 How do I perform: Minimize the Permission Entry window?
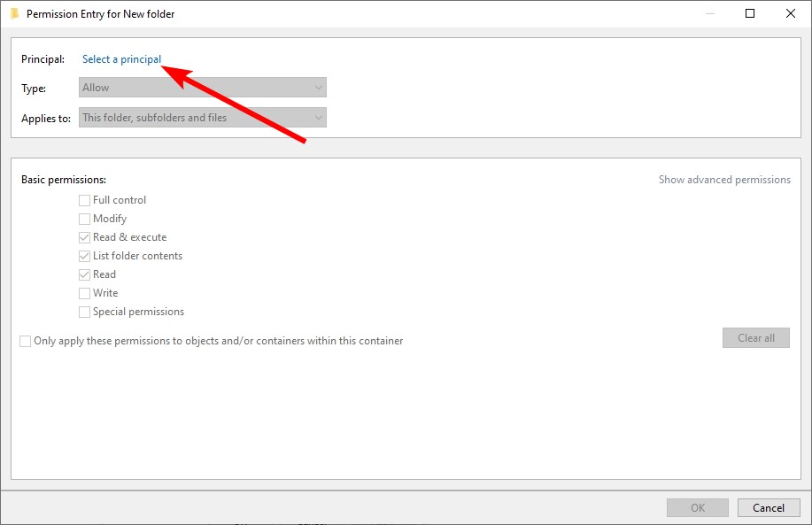[x=710, y=13]
